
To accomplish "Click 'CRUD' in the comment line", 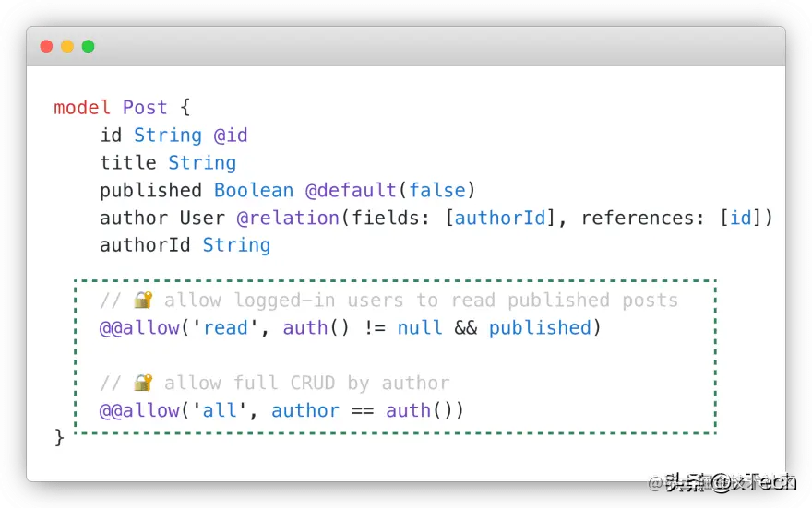I will tap(312, 383).
